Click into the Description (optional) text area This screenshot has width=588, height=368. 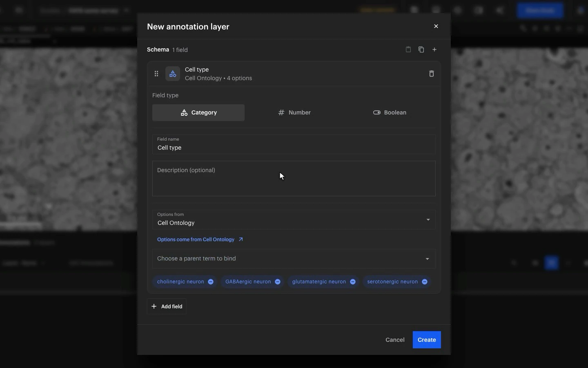[x=294, y=179]
